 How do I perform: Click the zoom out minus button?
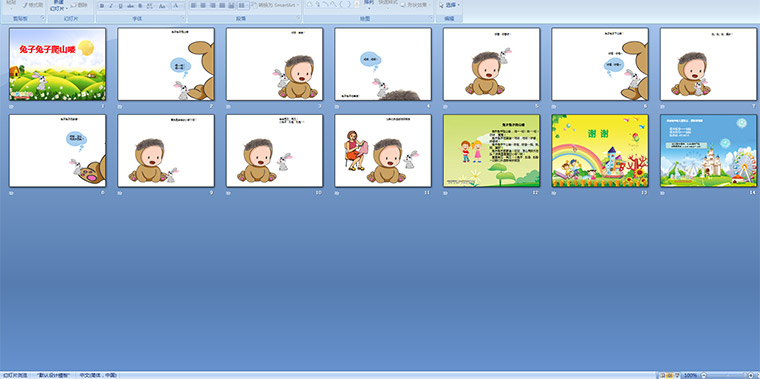tap(704, 376)
